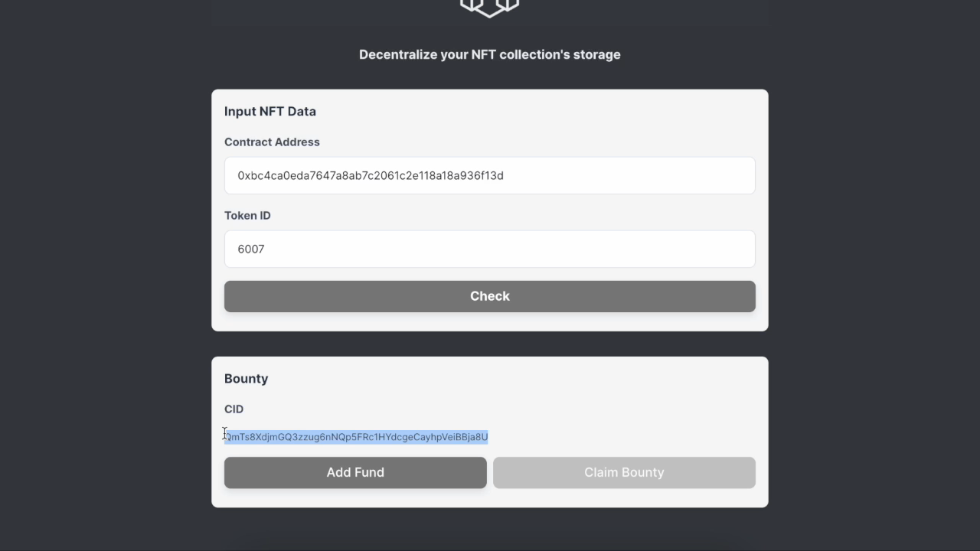Focus the Contract Address input field
The width and height of the screenshot is (980, 551).
490,175
